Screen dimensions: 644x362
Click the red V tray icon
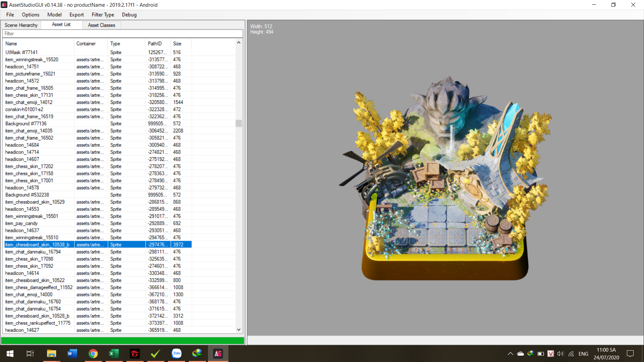click(x=550, y=354)
